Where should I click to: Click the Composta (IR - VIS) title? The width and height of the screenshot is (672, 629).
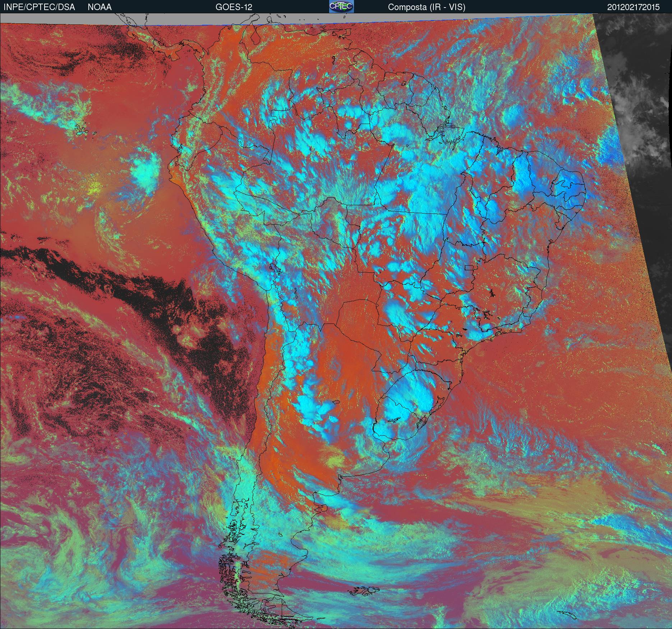(x=427, y=7)
